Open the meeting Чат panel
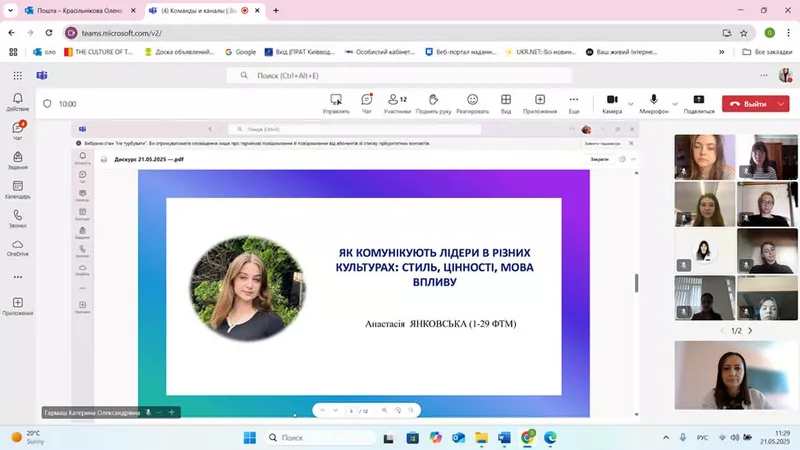The width and height of the screenshot is (800, 450). tap(366, 104)
